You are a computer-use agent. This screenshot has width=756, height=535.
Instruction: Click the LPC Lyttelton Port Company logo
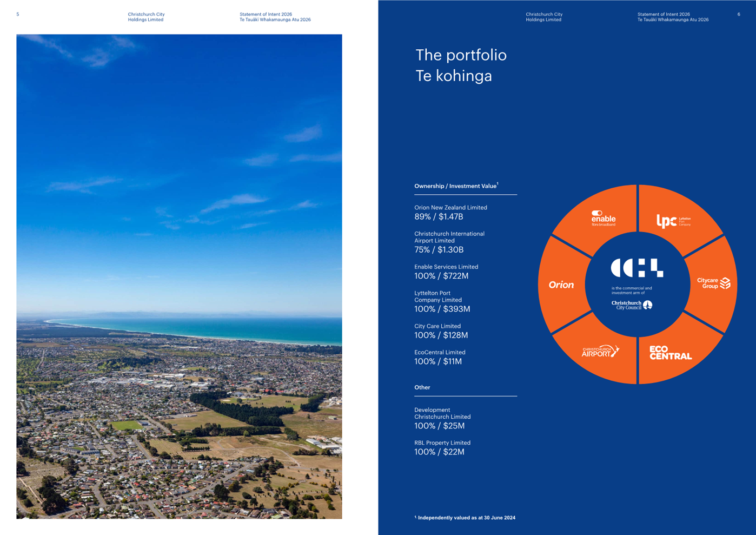coord(673,221)
